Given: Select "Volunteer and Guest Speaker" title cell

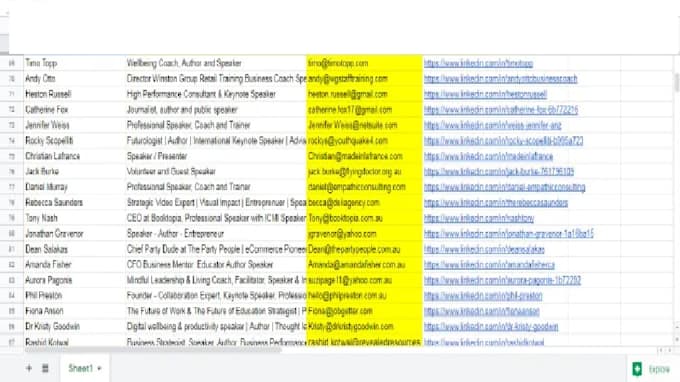Looking at the screenshot, I should click(x=216, y=172).
